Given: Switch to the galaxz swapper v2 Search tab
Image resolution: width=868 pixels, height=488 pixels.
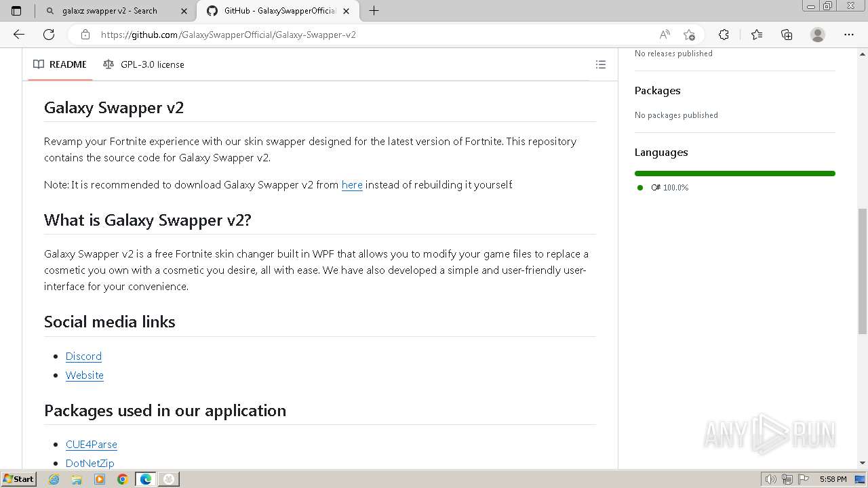Looking at the screenshot, I should tap(115, 11).
